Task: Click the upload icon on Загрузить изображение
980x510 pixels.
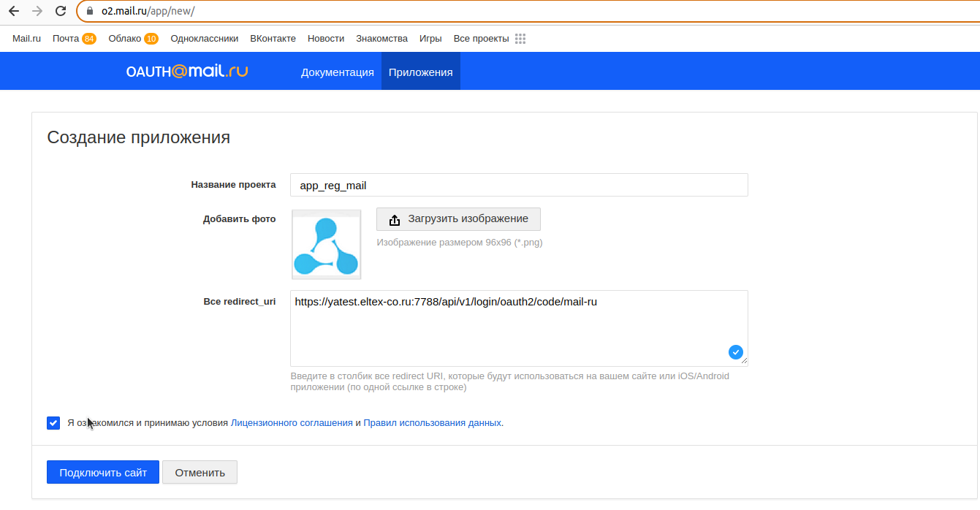Action: click(395, 219)
